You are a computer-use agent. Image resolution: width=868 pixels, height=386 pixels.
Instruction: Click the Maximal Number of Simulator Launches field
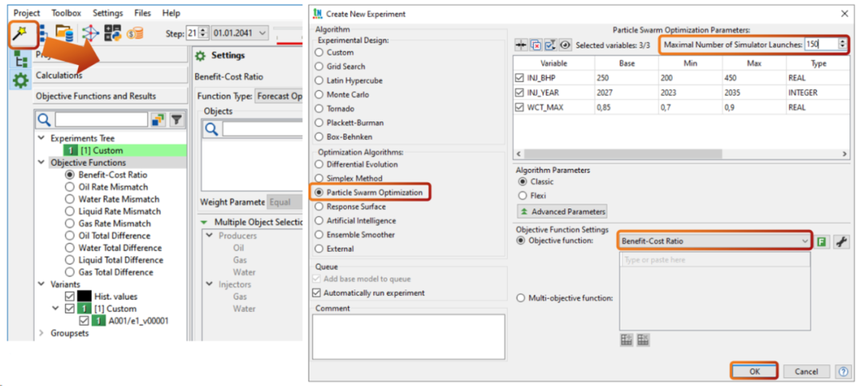tap(821, 44)
